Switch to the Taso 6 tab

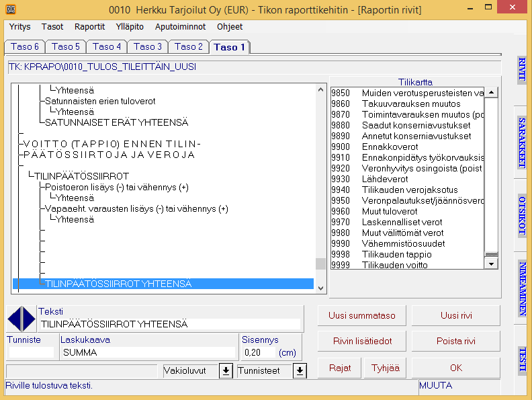coord(25,47)
